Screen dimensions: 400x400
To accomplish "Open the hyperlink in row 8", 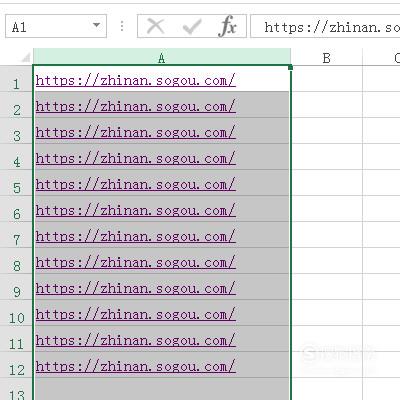I will coord(136,262).
